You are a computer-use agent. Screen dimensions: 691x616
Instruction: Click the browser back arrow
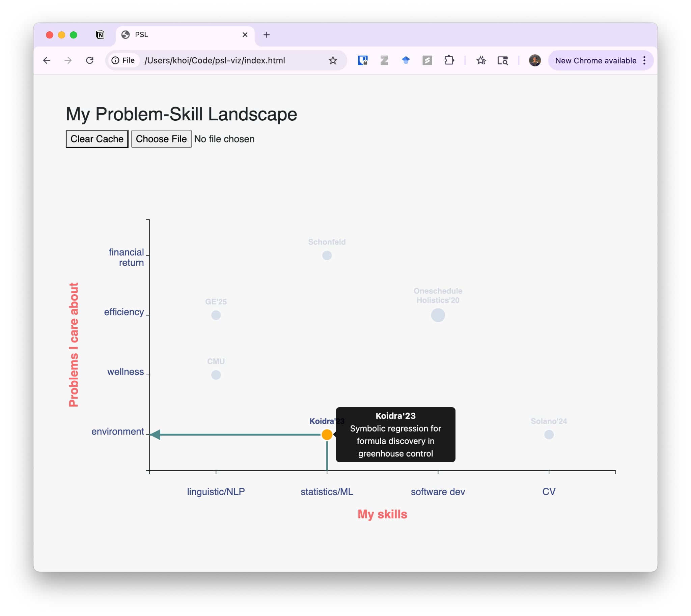click(x=47, y=61)
